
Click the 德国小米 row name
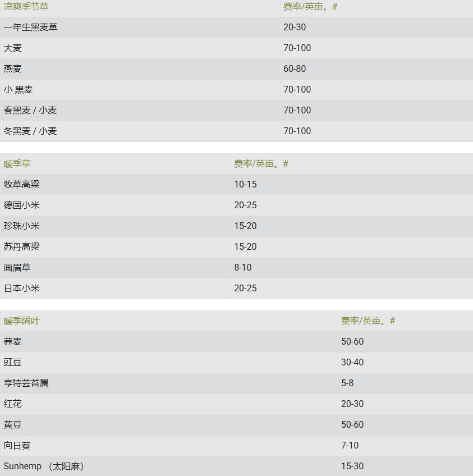22,205
